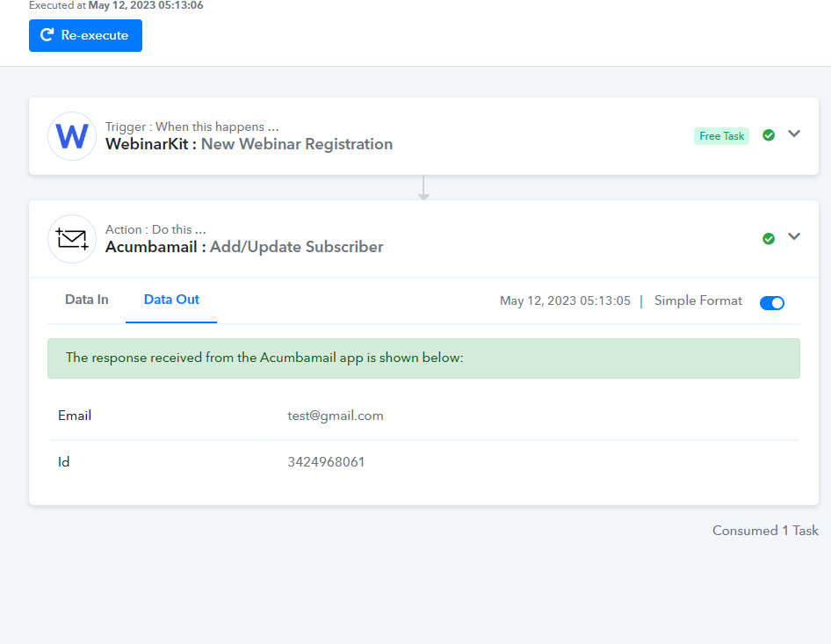Click the Acumbamail response notice banner

(423, 358)
